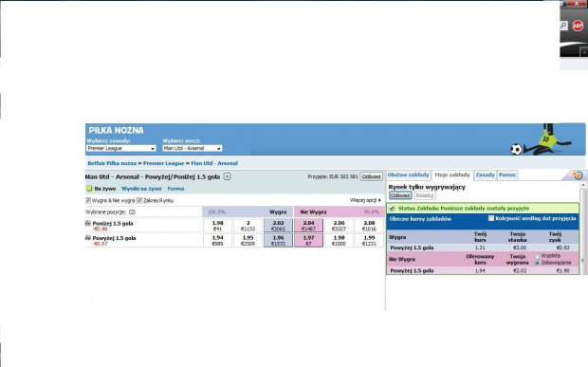Open graph icon beside Poniżej 1.5 gola
Screen dimensions: 588x367
[88, 223]
